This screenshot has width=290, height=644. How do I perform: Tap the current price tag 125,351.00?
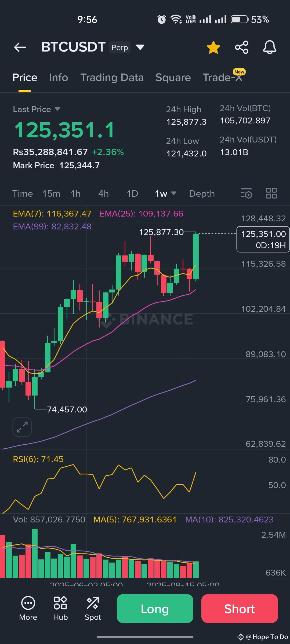pos(263,239)
